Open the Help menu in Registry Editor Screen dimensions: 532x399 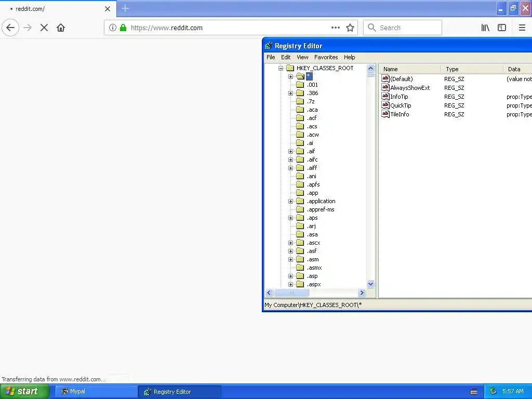350,57
